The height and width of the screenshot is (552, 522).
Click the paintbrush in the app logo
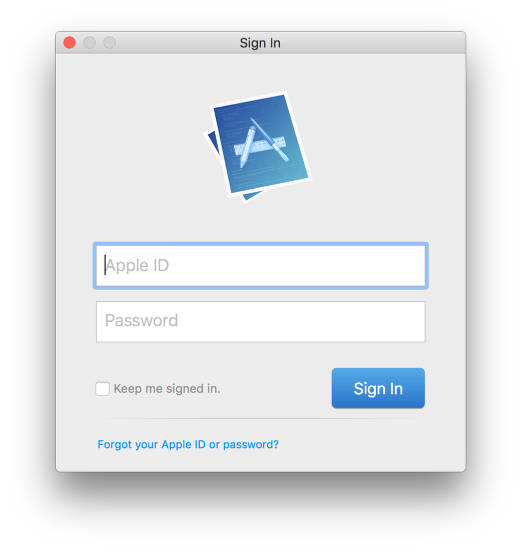tap(270, 140)
